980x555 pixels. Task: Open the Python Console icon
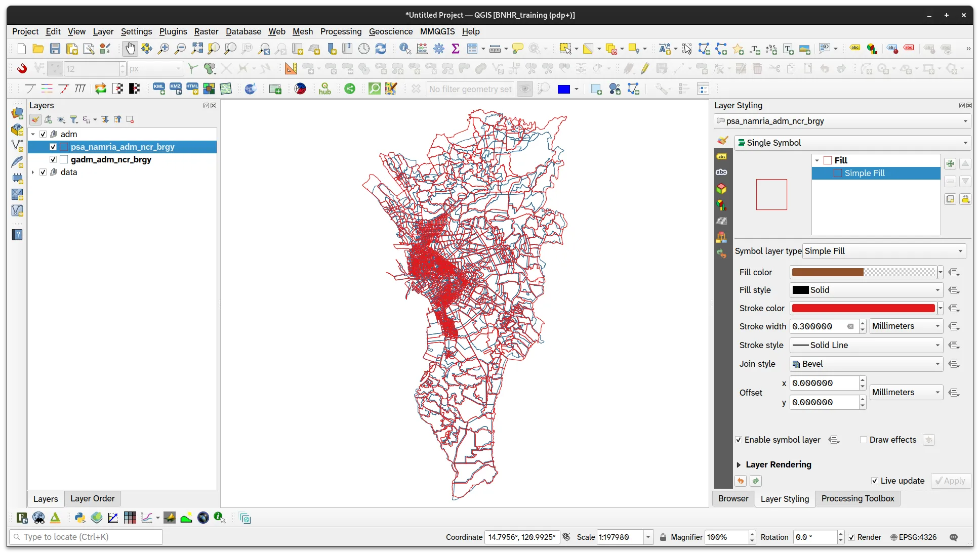[x=80, y=518]
